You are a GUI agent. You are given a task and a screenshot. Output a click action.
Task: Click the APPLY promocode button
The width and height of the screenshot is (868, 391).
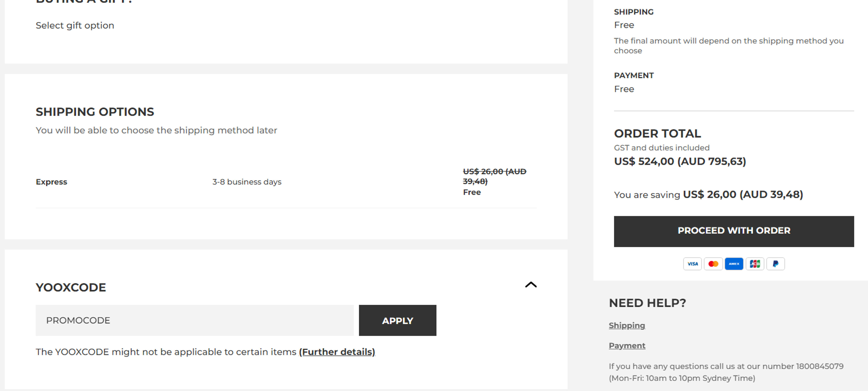pyautogui.click(x=398, y=320)
